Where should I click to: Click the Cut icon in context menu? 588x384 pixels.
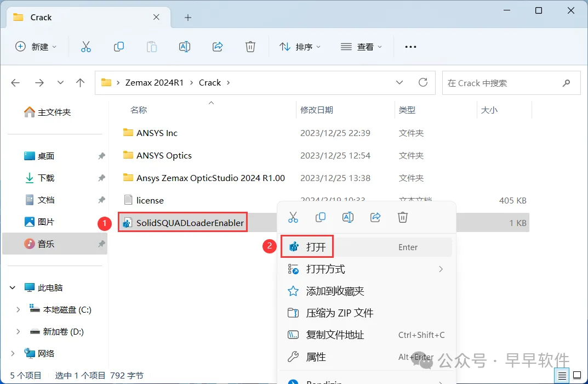pos(293,217)
